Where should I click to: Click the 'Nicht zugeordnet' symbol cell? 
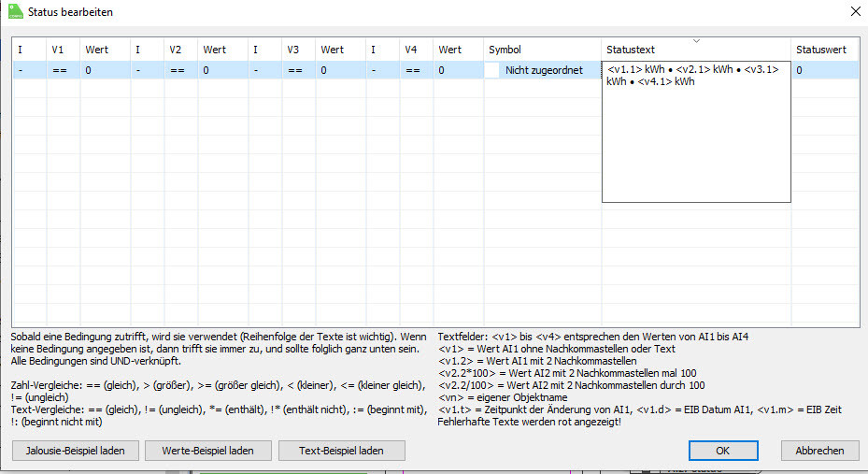coord(543,70)
